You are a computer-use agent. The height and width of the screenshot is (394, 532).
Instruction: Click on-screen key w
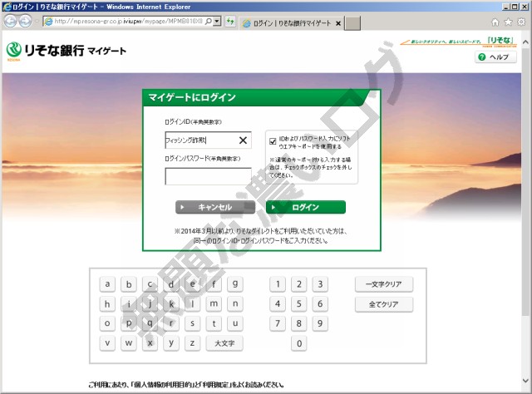(129, 343)
